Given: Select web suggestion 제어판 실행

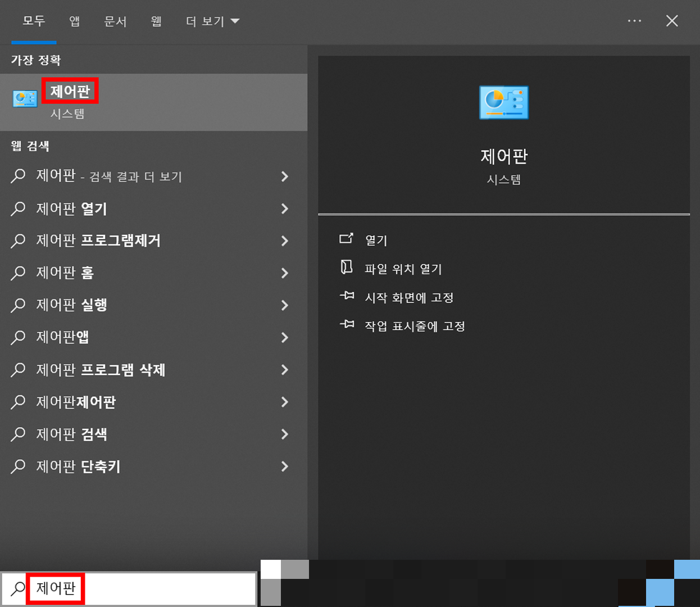Looking at the screenshot, I should (x=153, y=305).
